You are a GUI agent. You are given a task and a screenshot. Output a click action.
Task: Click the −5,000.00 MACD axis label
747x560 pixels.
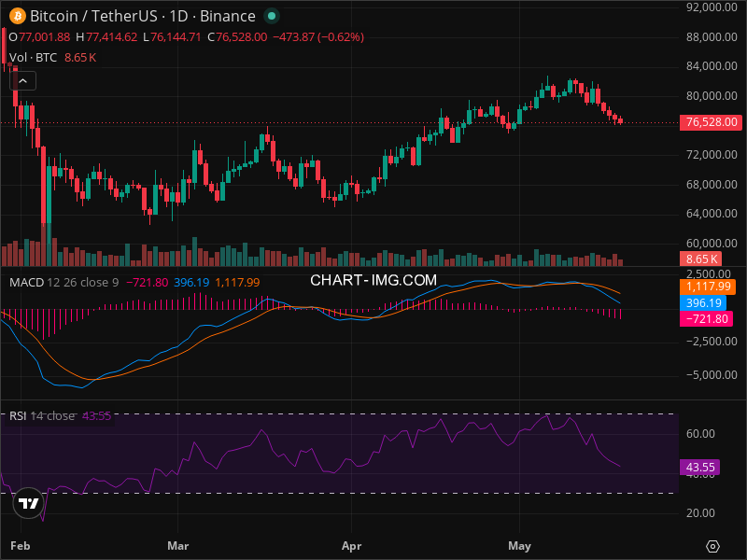click(712, 375)
